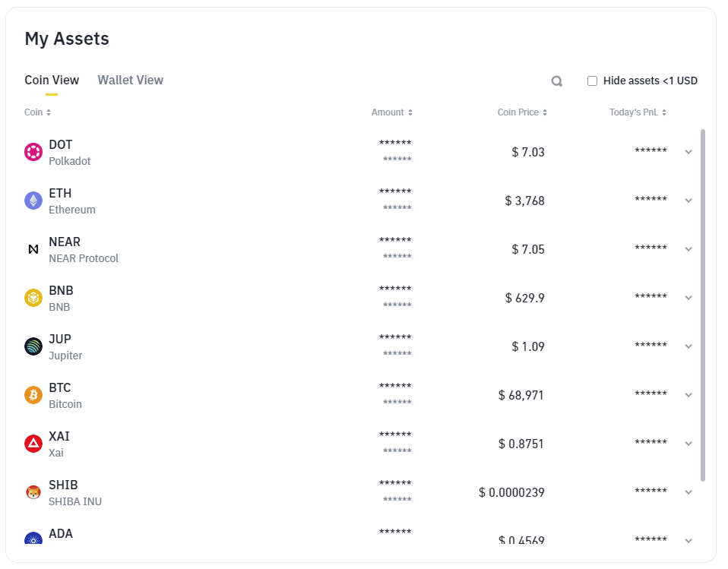Screen dimensions: 728x569
Task: Expand the BTC row chevron
Action: (x=688, y=395)
